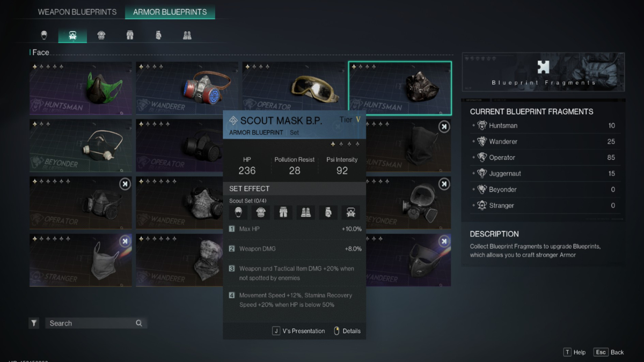
Task: Select the face mask category icon
Action: coord(73,35)
